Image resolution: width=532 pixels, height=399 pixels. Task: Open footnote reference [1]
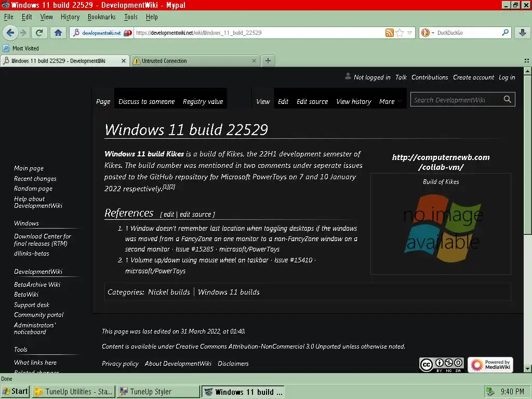[x=166, y=187]
